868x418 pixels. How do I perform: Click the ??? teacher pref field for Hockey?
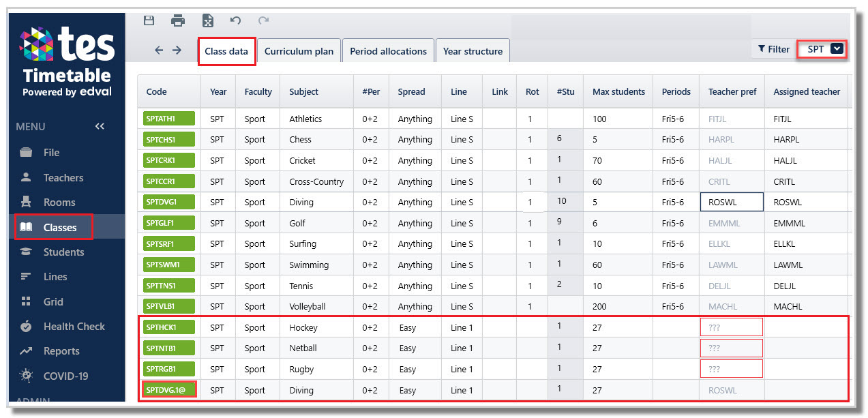732,327
